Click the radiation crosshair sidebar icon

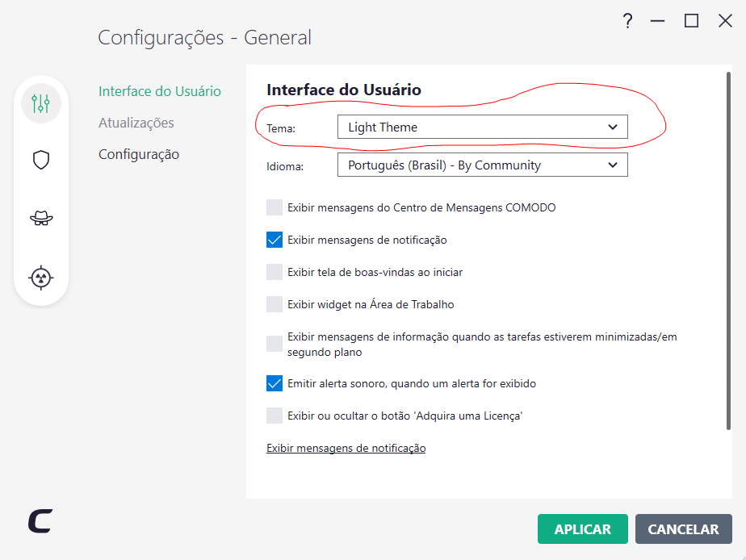point(41,278)
